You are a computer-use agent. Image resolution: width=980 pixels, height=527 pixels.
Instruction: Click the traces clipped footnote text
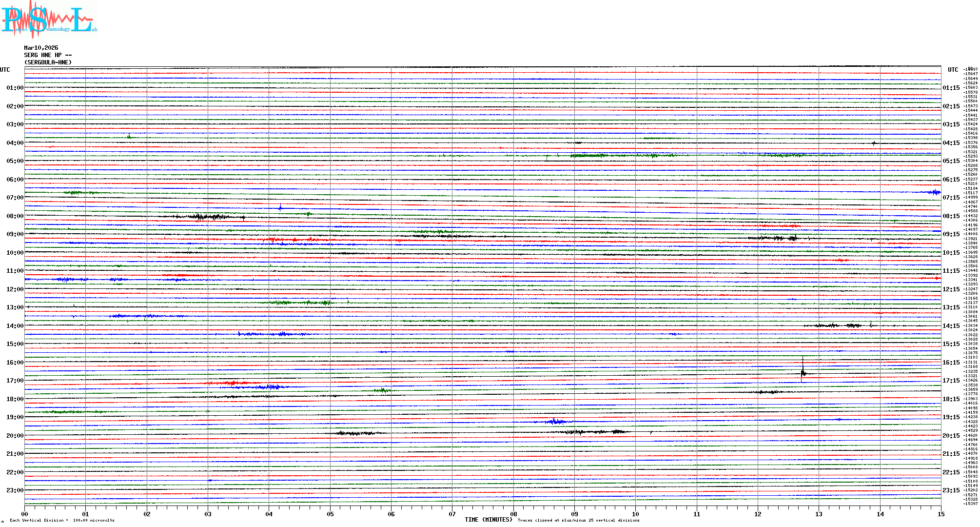[578, 520]
